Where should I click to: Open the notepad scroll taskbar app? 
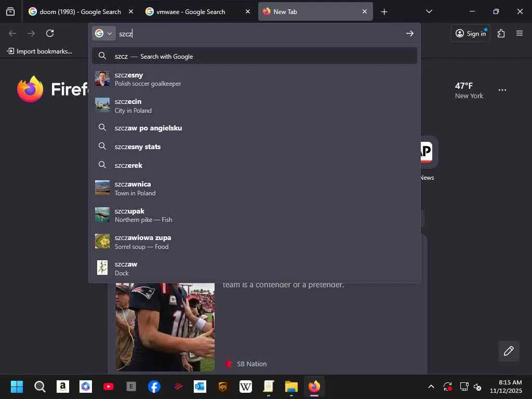point(269,387)
